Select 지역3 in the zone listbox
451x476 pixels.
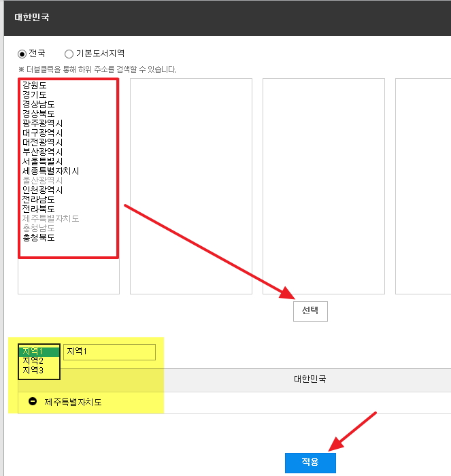click(39, 371)
